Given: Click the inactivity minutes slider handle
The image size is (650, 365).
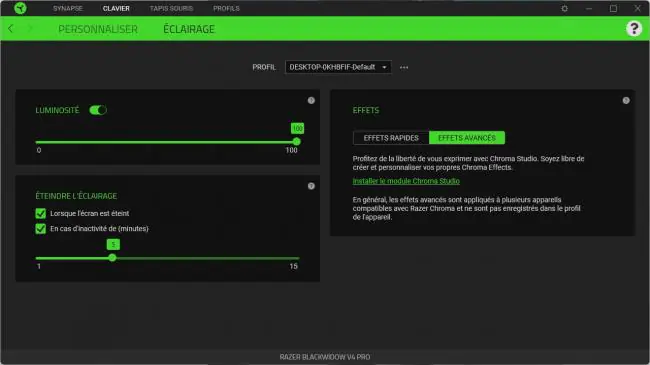Looking at the screenshot, I should [x=112, y=258].
